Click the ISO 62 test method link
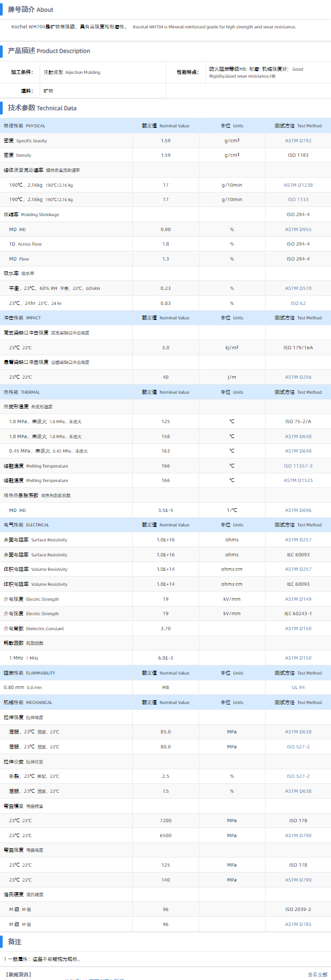 [x=298, y=303]
